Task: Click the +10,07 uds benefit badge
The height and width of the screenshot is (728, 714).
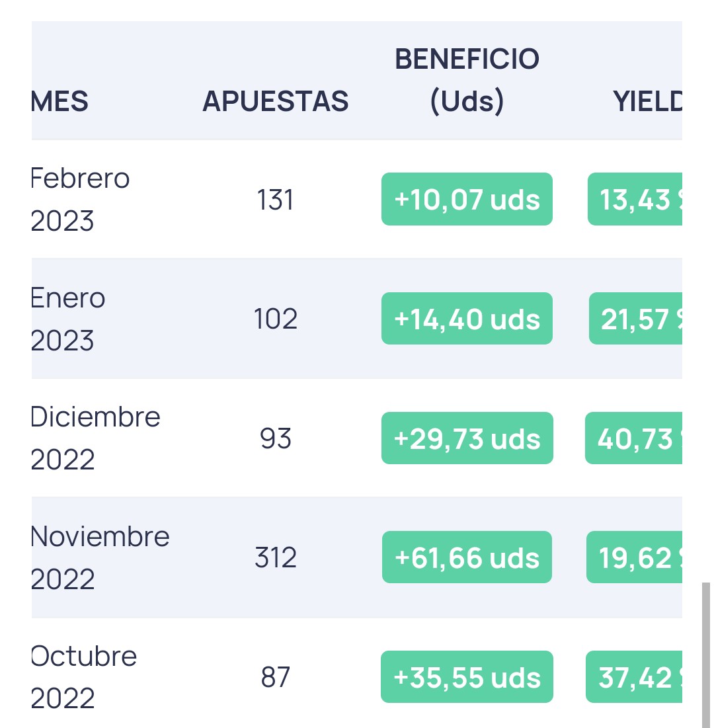Action: (467, 199)
